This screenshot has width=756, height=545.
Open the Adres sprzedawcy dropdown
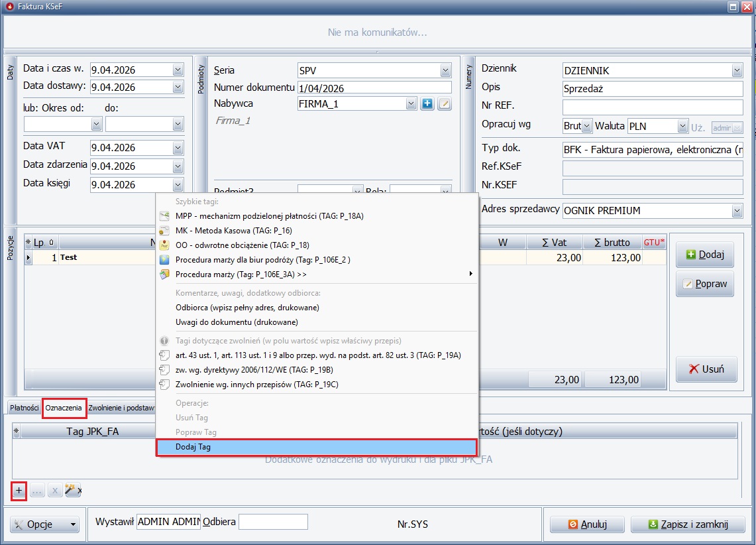tap(737, 211)
